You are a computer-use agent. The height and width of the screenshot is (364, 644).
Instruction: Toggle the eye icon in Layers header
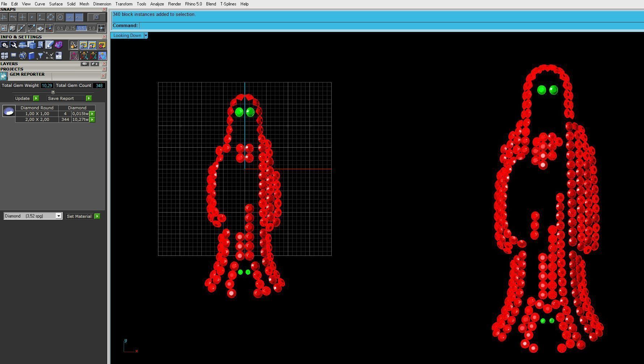tap(95, 64)
